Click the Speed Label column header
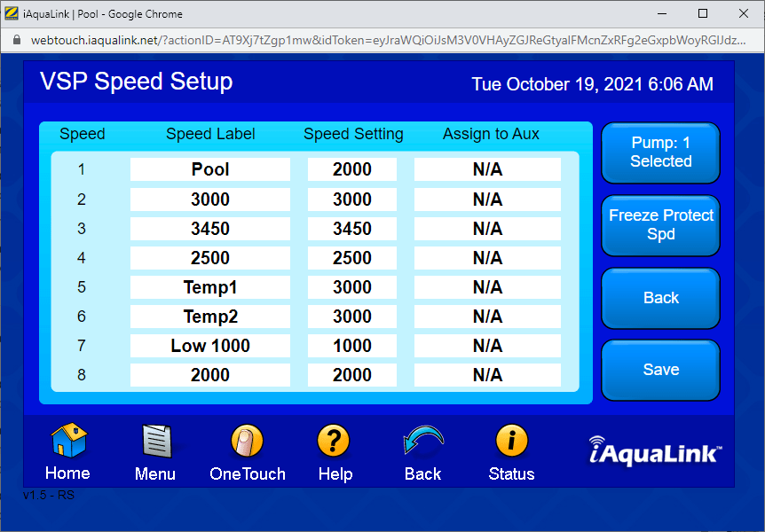 point(210,134)
